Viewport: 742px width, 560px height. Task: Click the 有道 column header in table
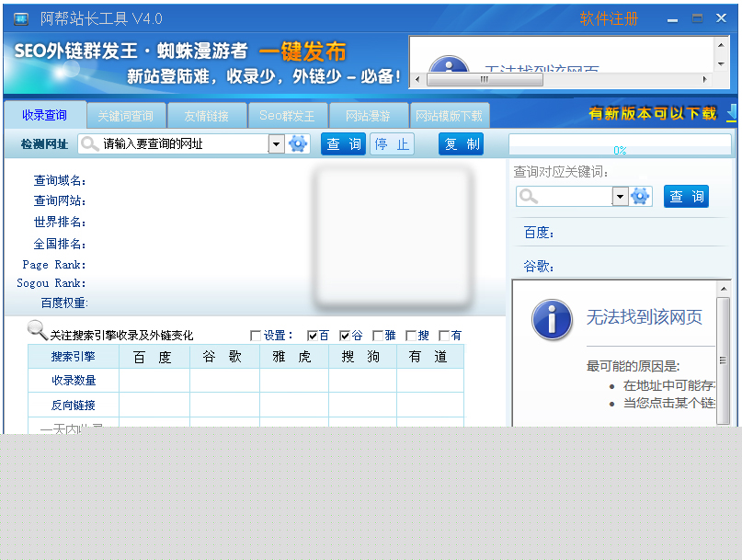click(429, 357)
